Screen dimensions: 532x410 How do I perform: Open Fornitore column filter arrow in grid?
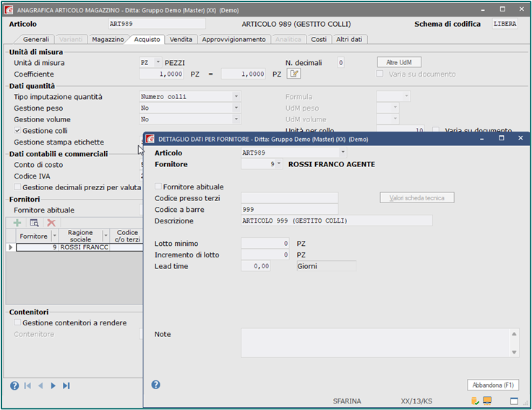coord(54,236)
